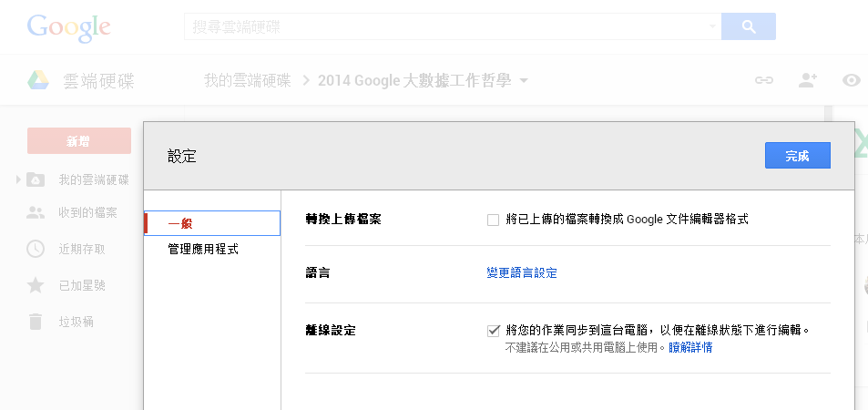The image size is (868, 410).
Task: Click the people icon for 收到的檔案
Action: tap(36, 212)
